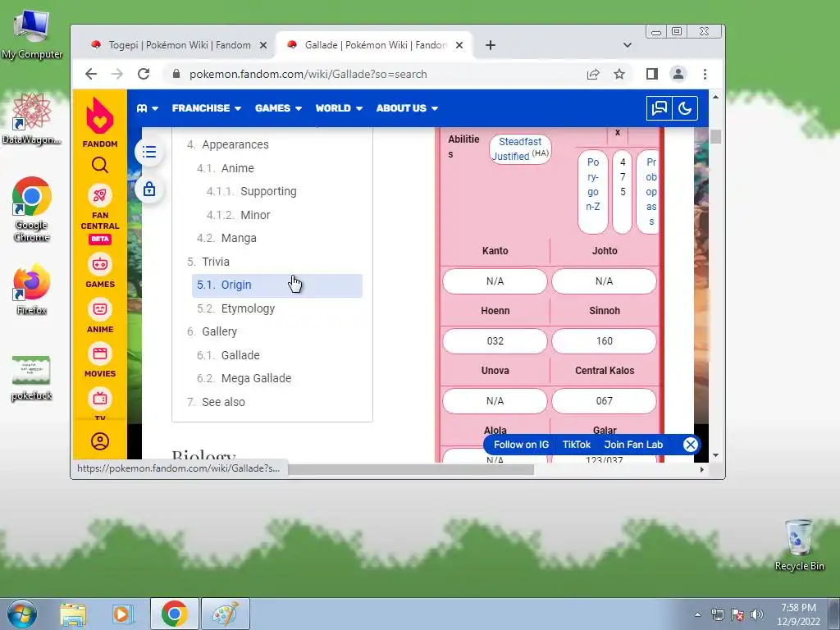
Task: Go to the Etymology subsection
Action: (x=248, y=308)
